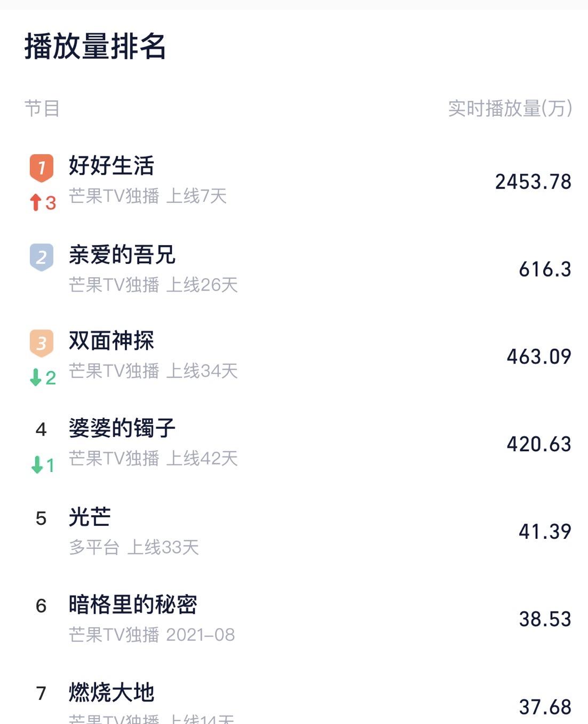588x724 pixels.
Task: Tap green down arrow under rank 4
Action: 37,465
